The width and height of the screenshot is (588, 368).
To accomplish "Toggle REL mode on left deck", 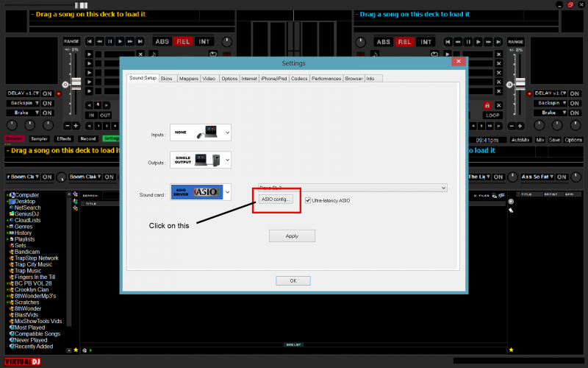I will (183, 42).
